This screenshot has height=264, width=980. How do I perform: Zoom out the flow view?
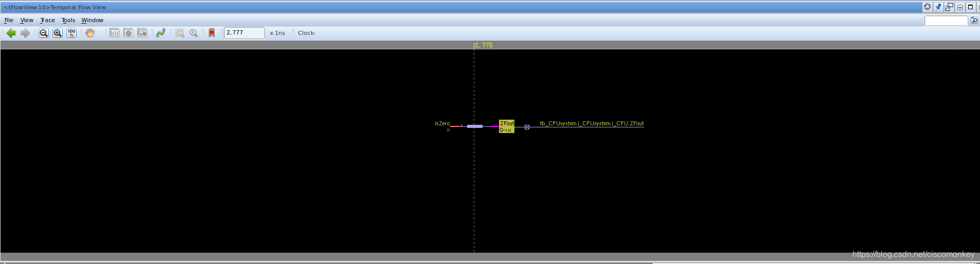[44, 33]
